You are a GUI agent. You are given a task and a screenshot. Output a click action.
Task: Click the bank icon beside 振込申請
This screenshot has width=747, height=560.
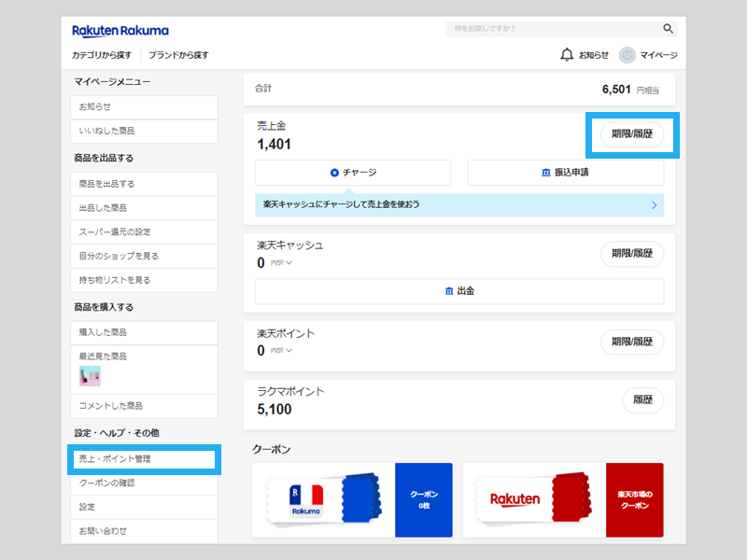point(546,173)
